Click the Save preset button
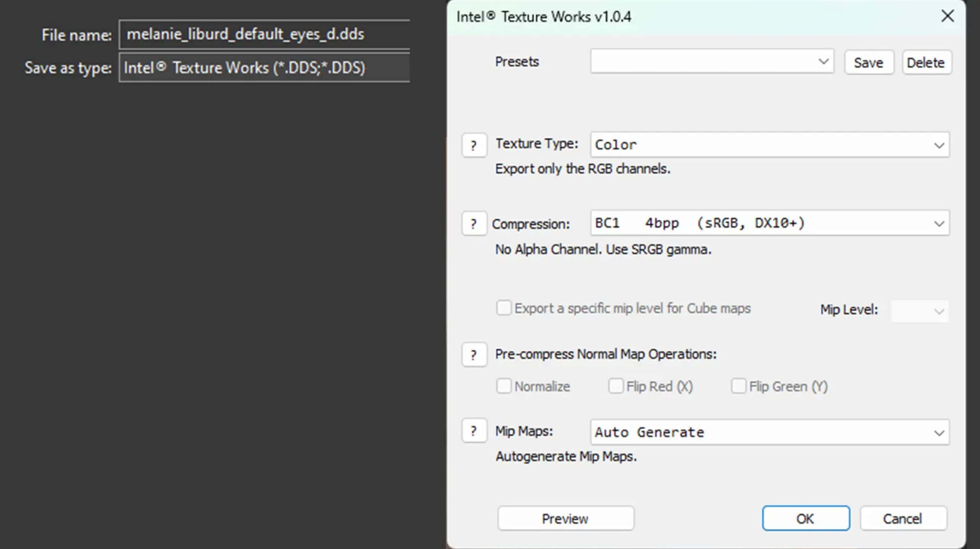The image size is (980, 549). (869, 62)
